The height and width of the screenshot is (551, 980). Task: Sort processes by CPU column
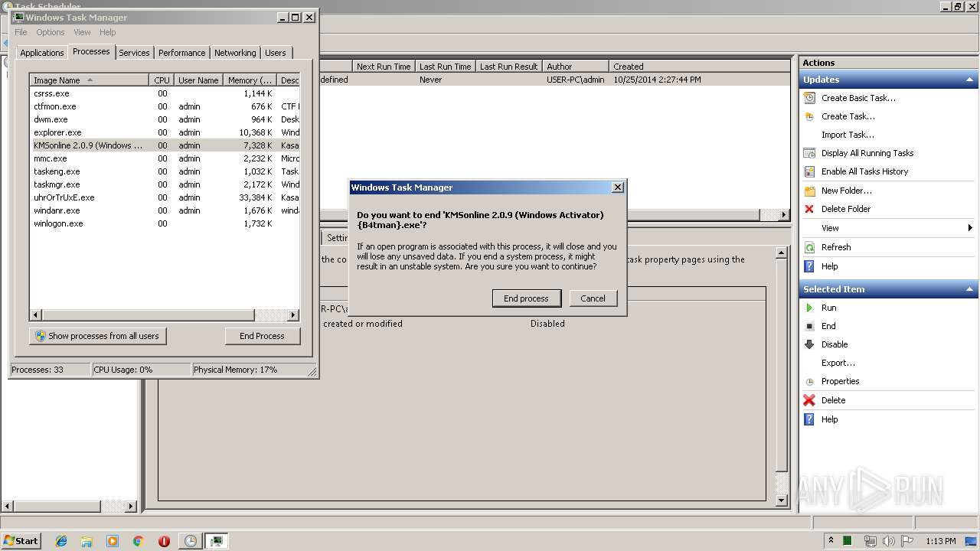point(162,80)
